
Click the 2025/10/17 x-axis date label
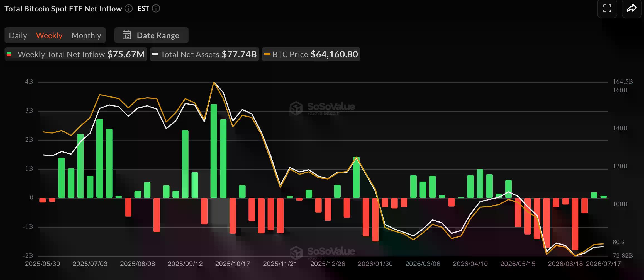point(233,264)
